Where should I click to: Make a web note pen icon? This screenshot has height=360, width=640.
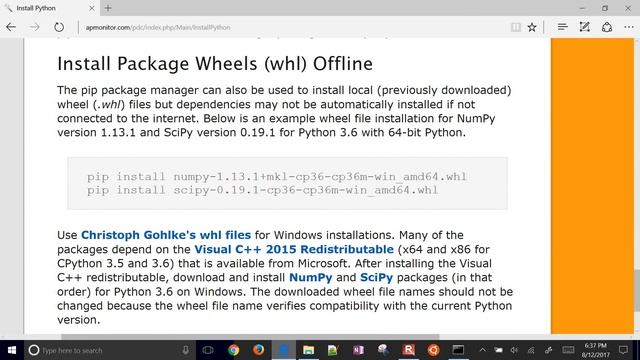(584, 27)
